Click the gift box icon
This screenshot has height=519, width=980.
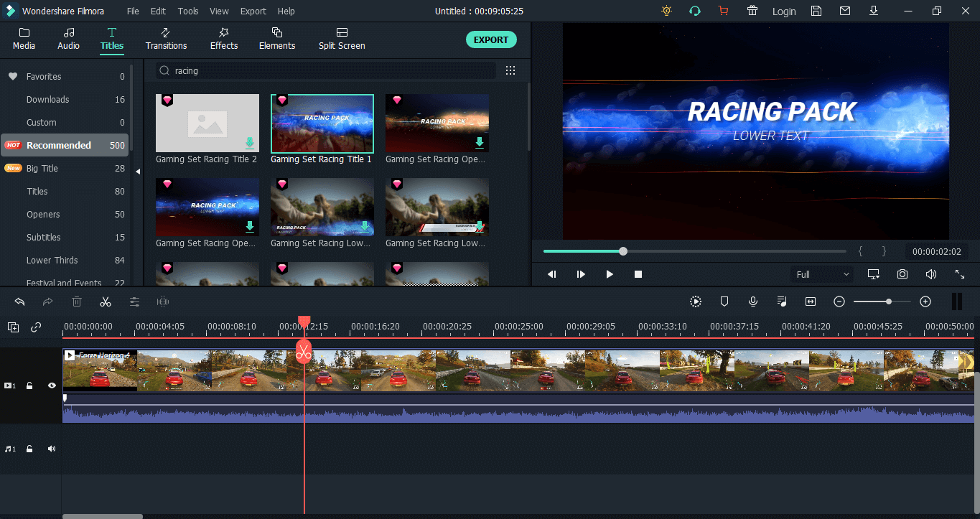[752, 11]
